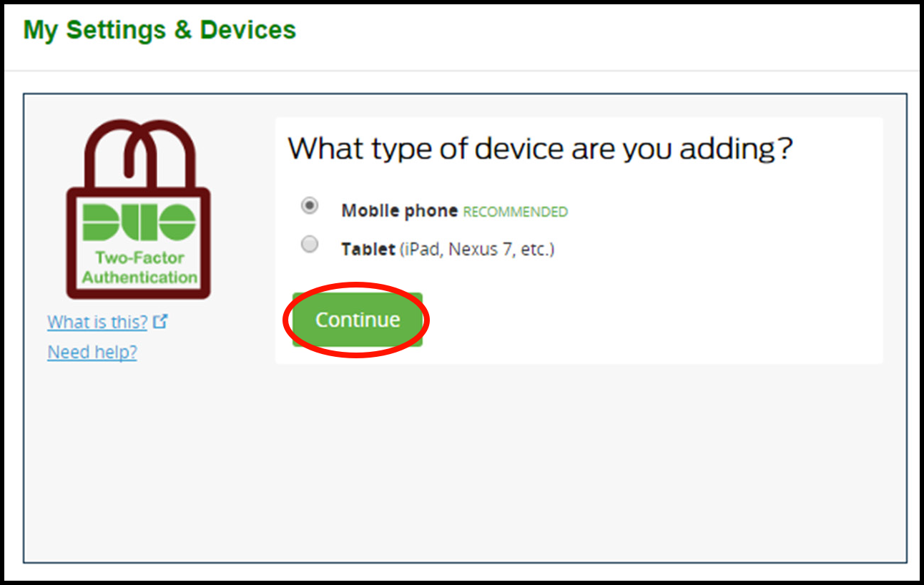Click the green RECOMMENDED tag
924x585 pixels.
[x=516, y=212]
